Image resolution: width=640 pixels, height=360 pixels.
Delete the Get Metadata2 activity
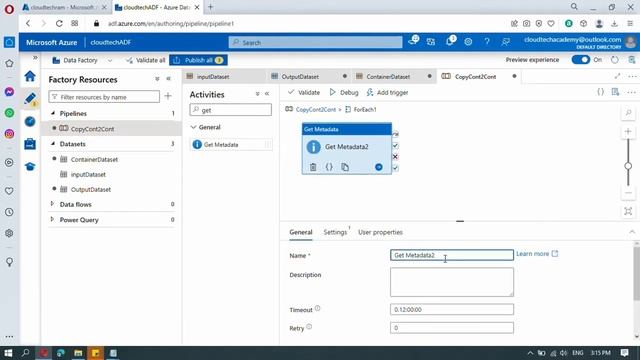click(x=313, y=167)
